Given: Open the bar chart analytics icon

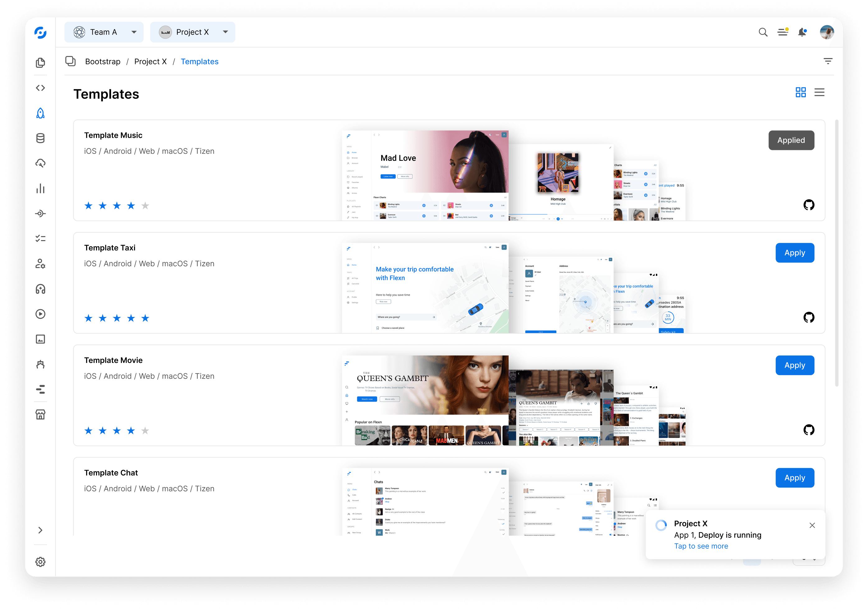Looking at the screenshot, I should click(40, 188).
